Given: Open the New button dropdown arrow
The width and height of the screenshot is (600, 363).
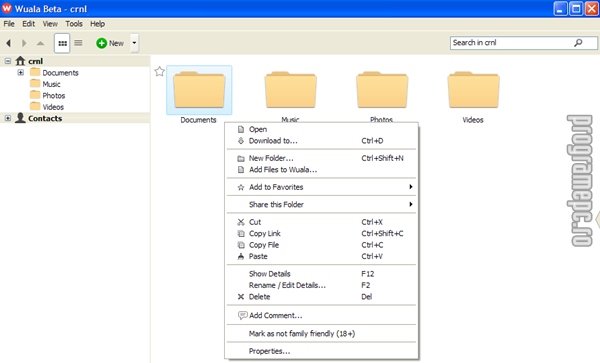Looking at the screenshot, I should pyautogui.click(x=134, y=43).
